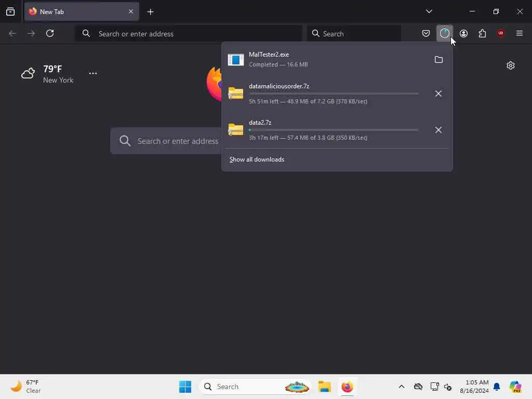This screenshot has height=399, width=532.
Task: Click the MalTester2.exe file icon
Action: pyautogui.click(x=235, y=60)
